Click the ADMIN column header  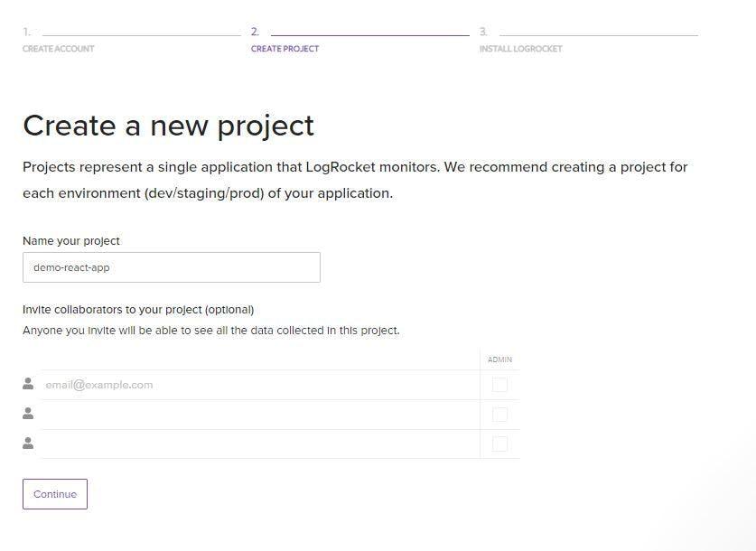(x=499, y=360)
